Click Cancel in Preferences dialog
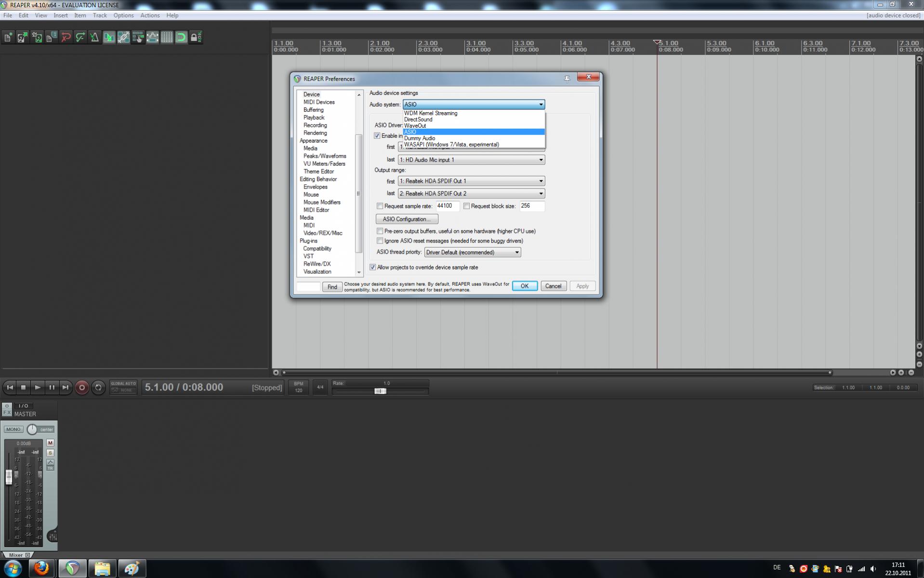The width and height of the screenshot is (924, 578). [553, 286]
